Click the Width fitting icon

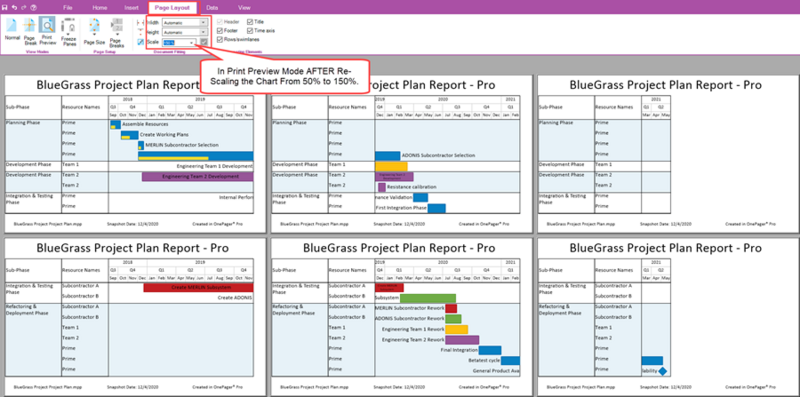click(140, 22)
